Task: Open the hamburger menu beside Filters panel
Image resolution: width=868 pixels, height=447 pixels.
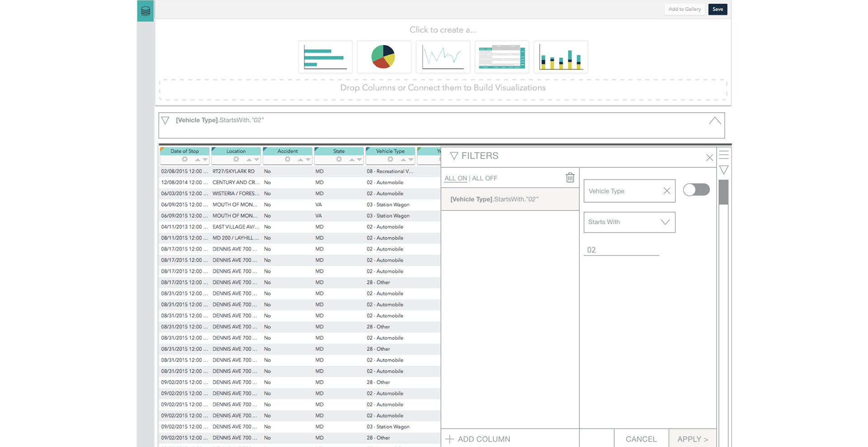Action: coord(724,155)
